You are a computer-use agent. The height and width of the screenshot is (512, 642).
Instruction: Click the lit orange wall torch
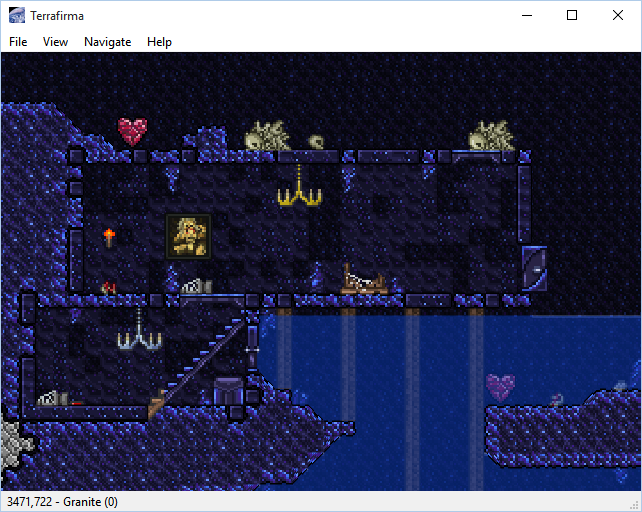click(109, 237)
